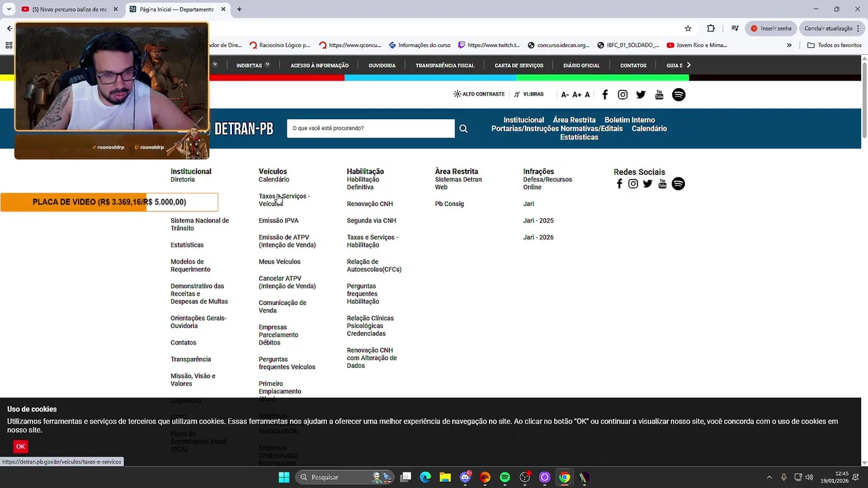The image size is (868, 488).
Task: Open the Emissão IPVA link
Action: (279, 221)
